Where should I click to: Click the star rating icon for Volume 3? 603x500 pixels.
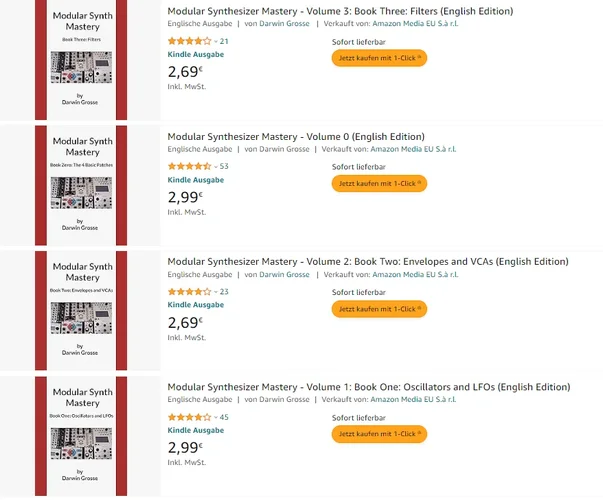[x=188, y=41]
